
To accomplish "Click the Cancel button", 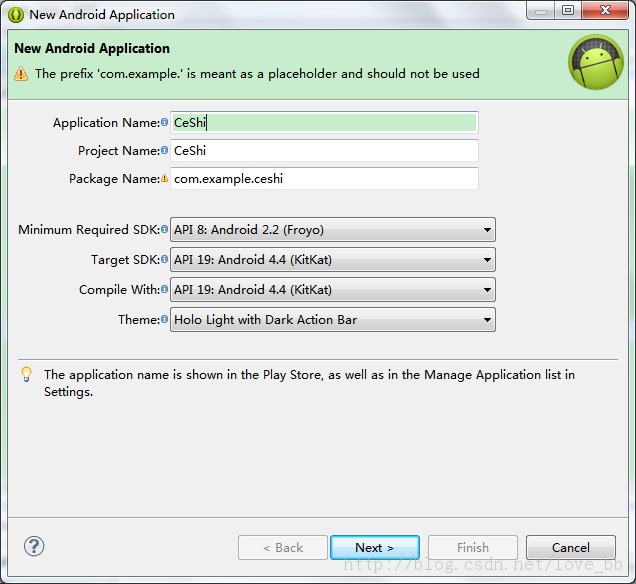I will [x=571, y=548].
